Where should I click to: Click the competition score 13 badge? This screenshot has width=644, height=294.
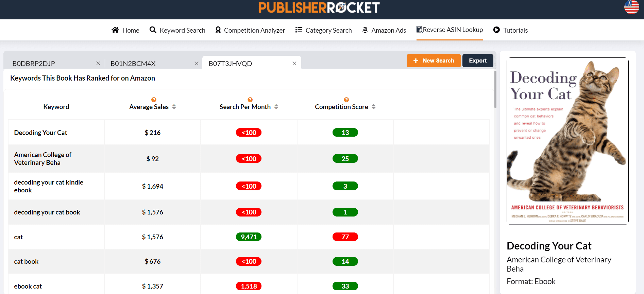pos(345,133)
